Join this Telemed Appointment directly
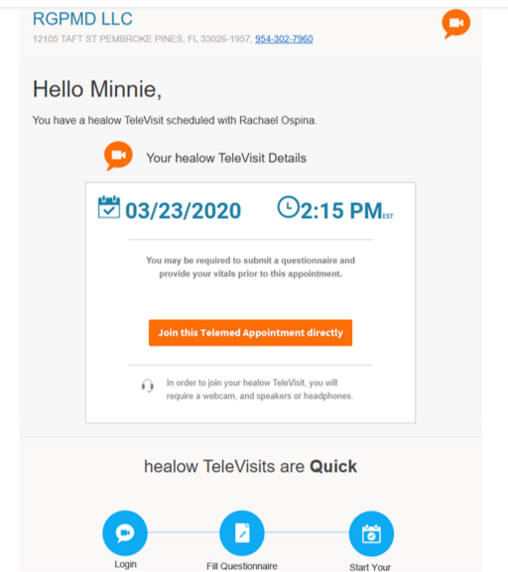Viewport: 508px width, 572px height. click(x=251, y=333)
